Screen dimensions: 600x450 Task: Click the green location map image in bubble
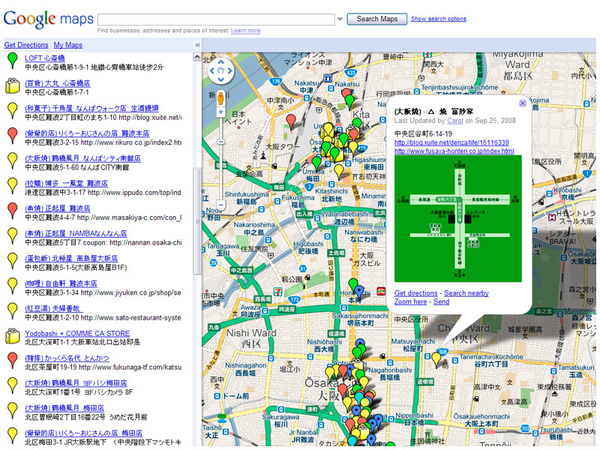tap(458, 218)
